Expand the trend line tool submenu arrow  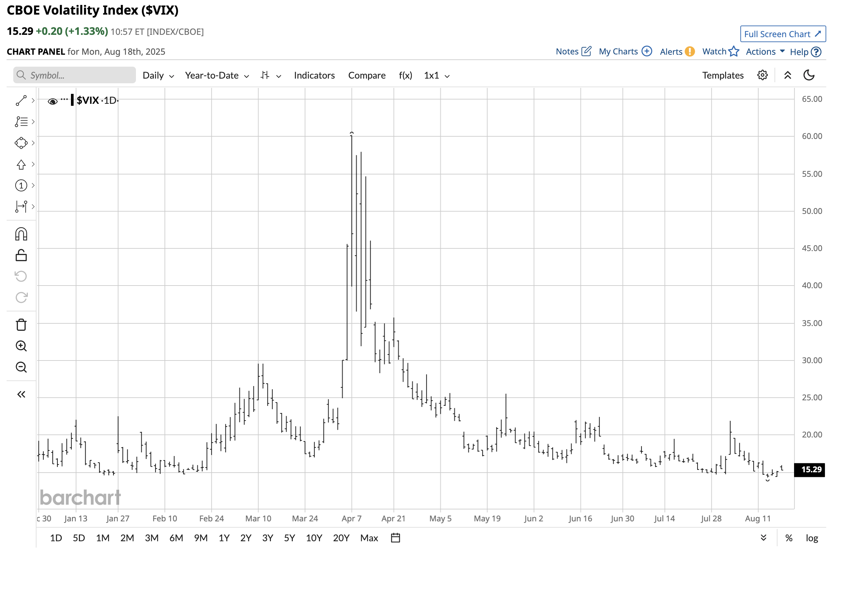click(33, 100)
